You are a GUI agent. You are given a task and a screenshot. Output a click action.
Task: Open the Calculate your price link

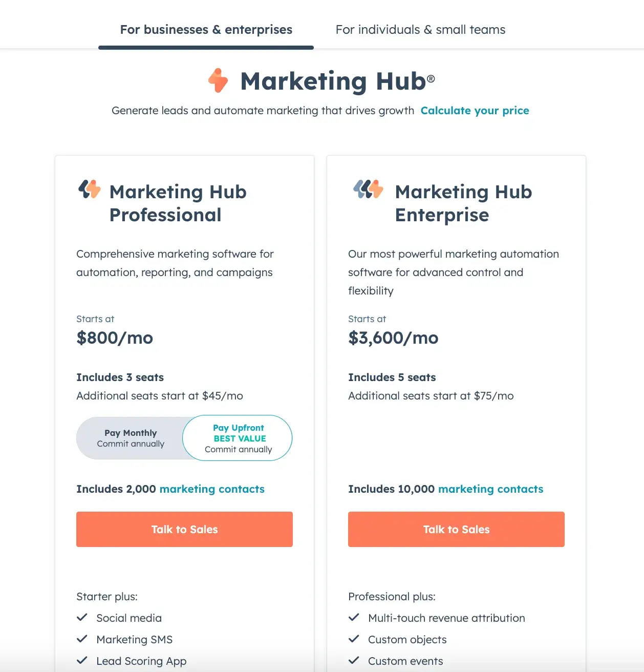(x=475, y=111)
